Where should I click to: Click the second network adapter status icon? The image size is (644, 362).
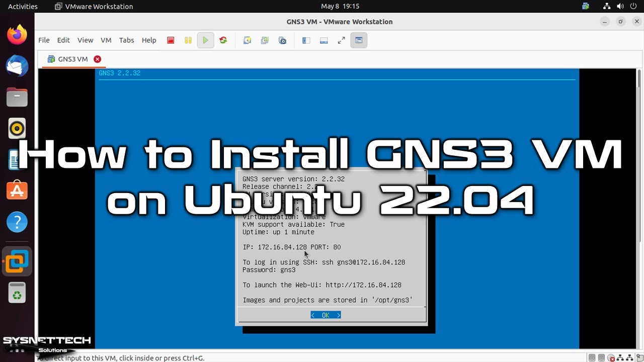pos(628,358)
